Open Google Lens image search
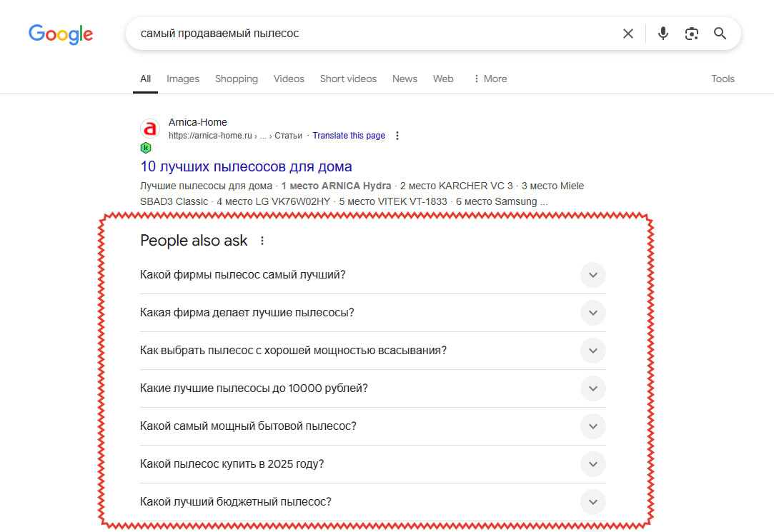774x532 pixels. pos(691,34)
